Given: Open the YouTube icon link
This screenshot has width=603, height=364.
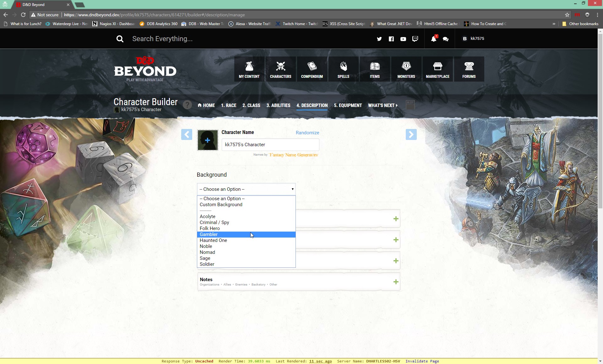Looking at the screenshot, I should point(403,39).
